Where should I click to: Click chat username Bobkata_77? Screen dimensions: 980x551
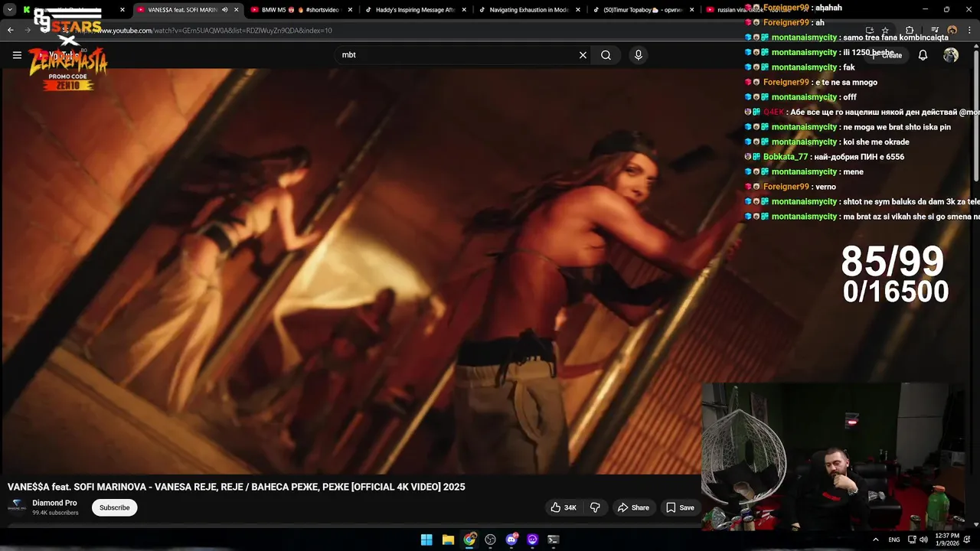786,157
